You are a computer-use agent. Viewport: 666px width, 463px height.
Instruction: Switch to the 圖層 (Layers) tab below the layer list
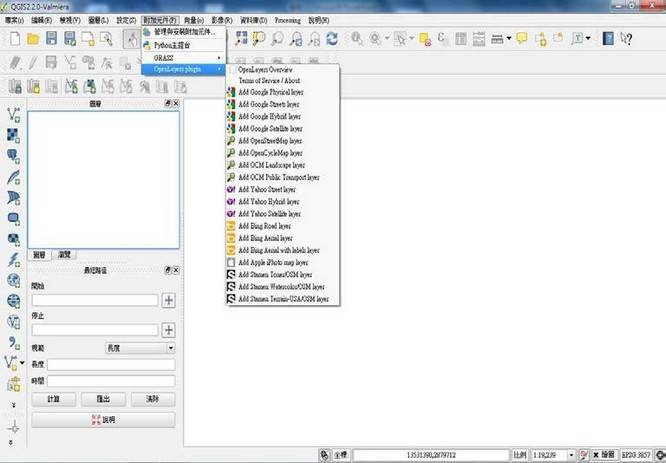coord(39,255)
